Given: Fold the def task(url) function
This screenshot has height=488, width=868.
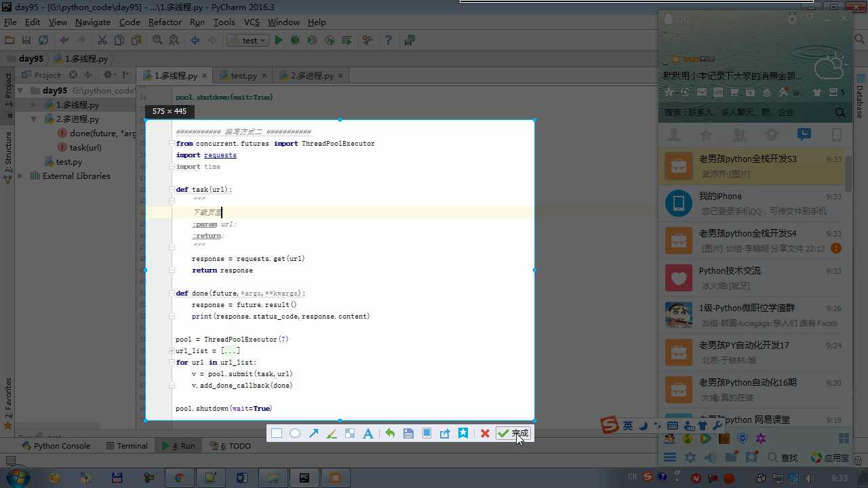Looking at the screenshot, I should (172, 190).
